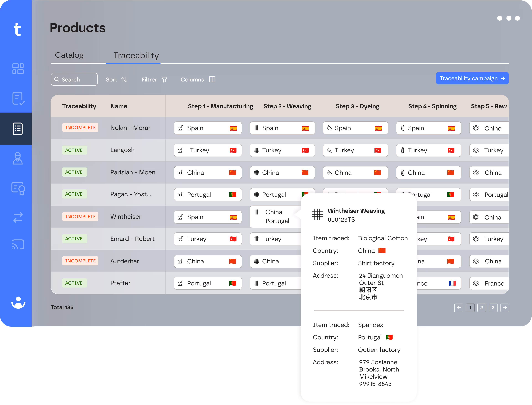Select the screen cast icon in sidebar
Viewport: 532px width, 405px height.
click(x=18, y=244)
